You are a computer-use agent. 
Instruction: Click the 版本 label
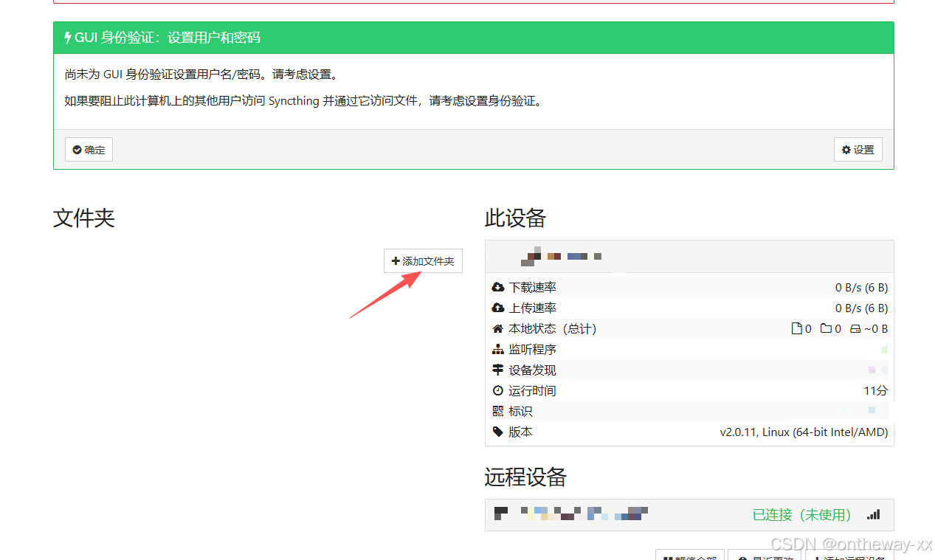point(520,432)
